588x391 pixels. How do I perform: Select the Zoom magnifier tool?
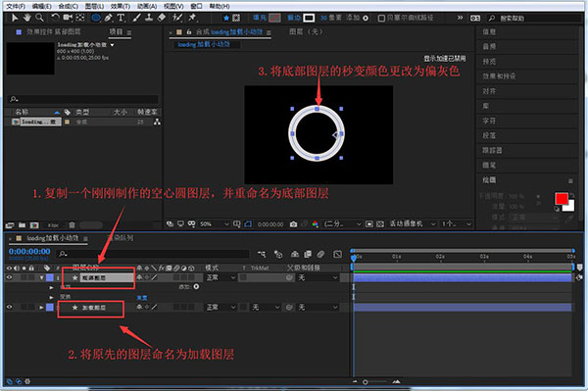[39, 18]
